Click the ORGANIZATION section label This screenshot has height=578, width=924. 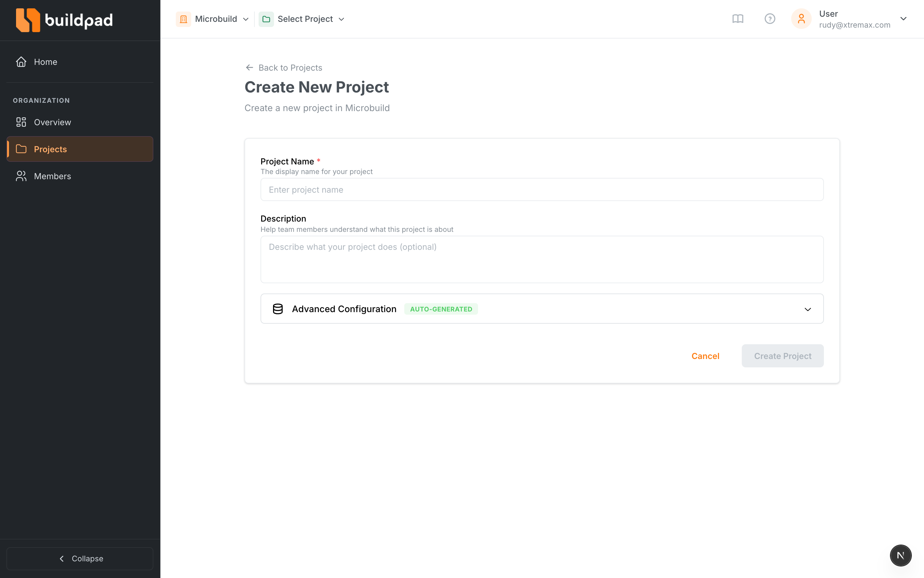41,101
